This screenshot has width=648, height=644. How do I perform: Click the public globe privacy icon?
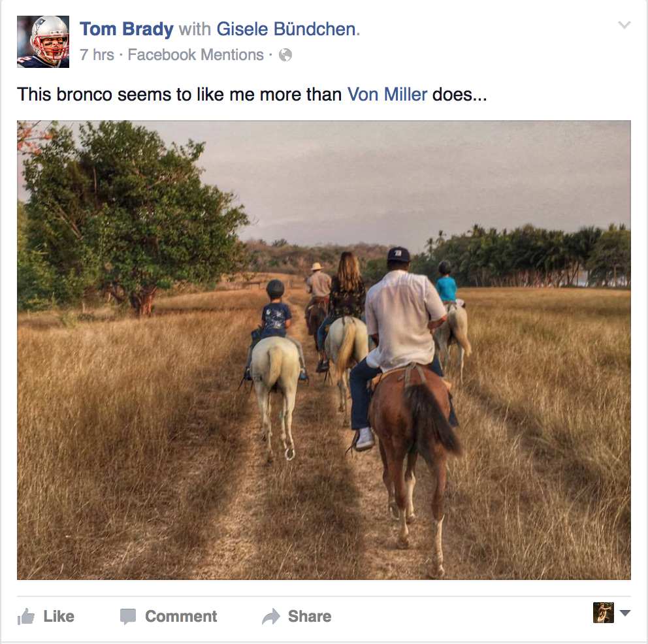coord(285,55)
